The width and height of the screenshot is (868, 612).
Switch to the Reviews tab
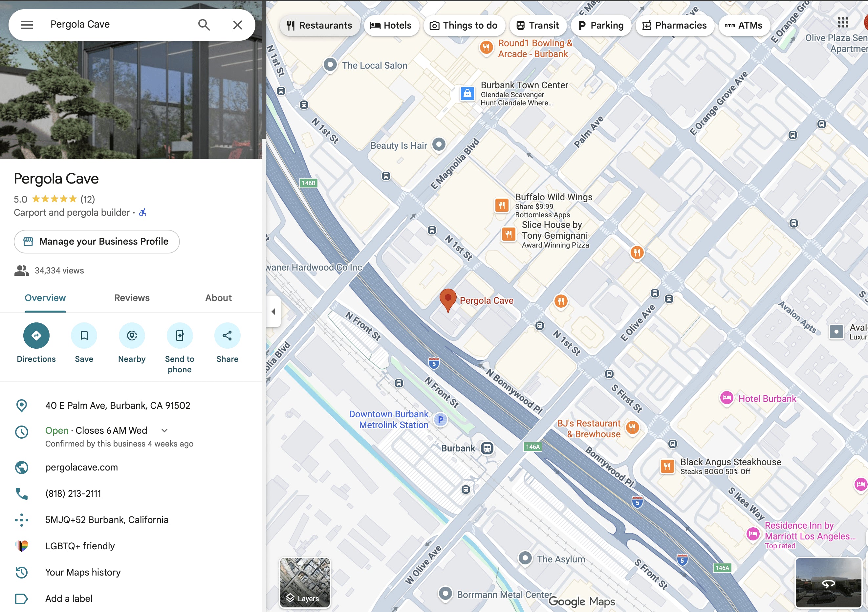point(132,298)
